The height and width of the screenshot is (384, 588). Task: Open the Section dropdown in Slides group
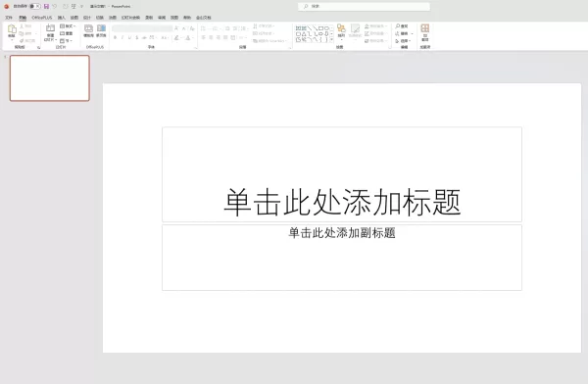66,41
